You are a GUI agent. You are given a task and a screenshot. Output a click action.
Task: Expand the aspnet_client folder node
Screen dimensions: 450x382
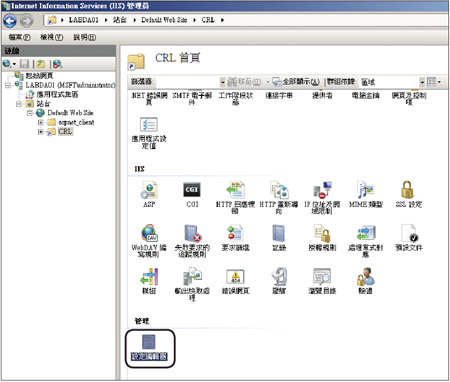(41, 122)
